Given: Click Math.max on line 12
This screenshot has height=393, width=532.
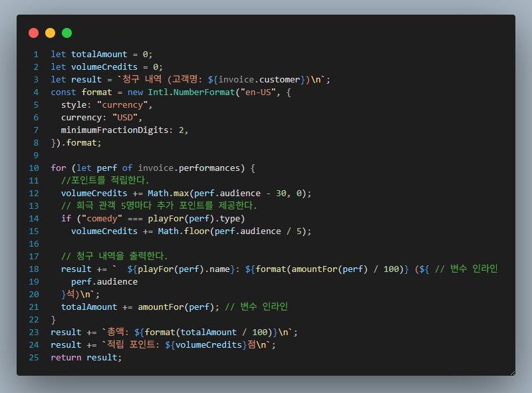Looking at the screenshot, I should tap(168, 193).
